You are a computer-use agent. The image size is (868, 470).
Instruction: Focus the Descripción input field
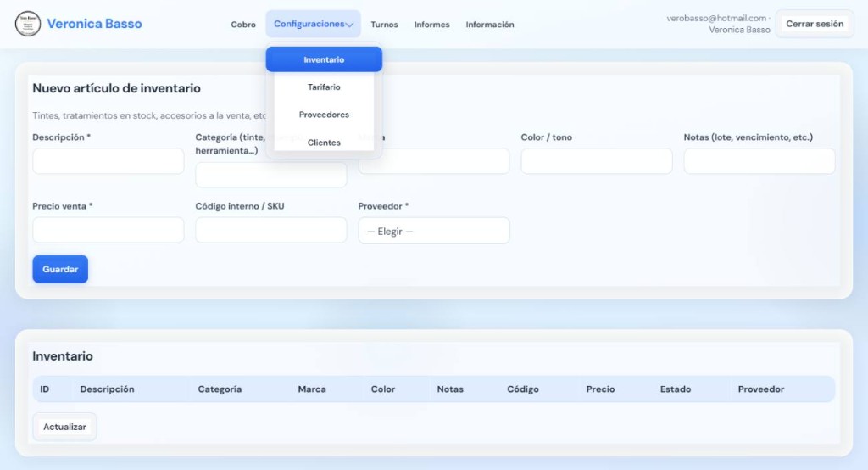(x=108, y=160)
